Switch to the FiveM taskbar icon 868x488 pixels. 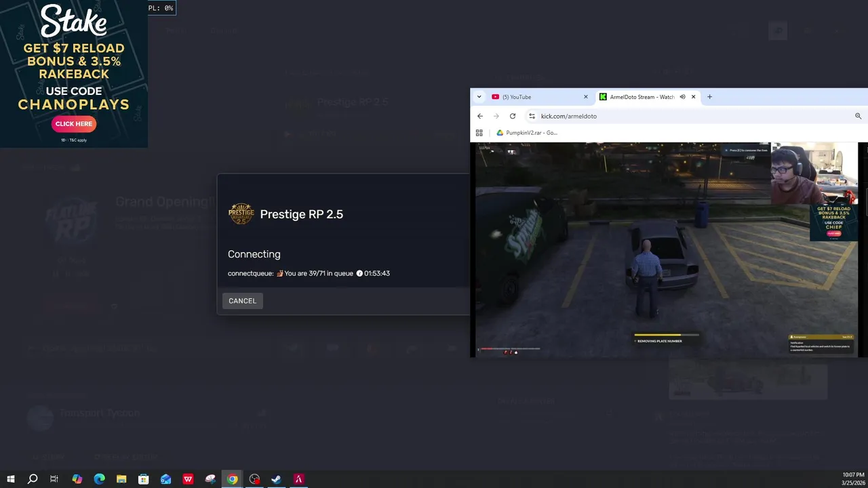pos(298,479)
